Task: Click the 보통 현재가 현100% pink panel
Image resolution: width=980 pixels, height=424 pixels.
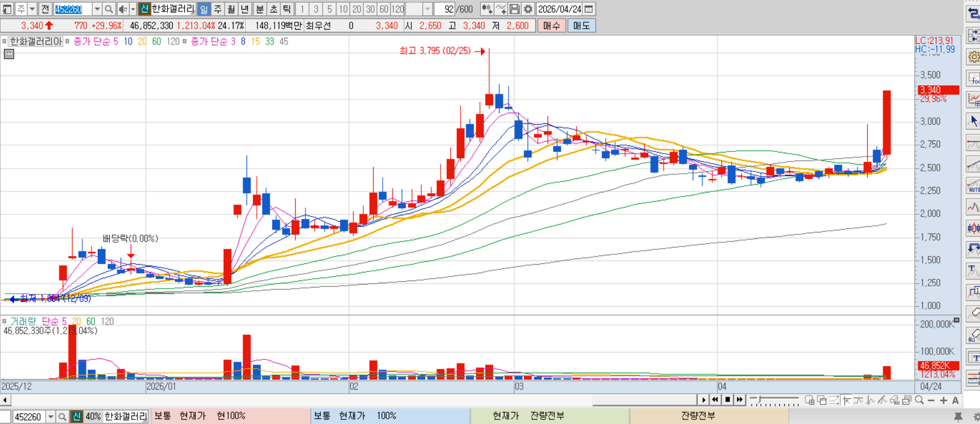Action: (x=231, y=416)
